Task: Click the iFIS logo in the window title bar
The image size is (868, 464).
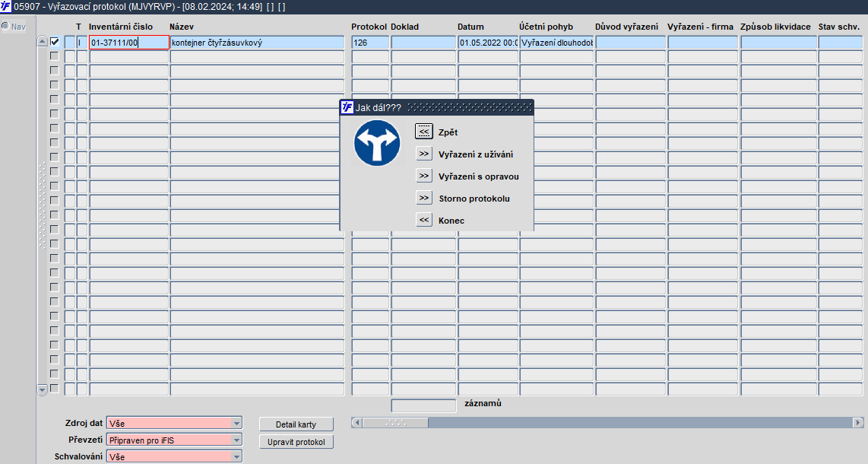Action: coord(5,6)
